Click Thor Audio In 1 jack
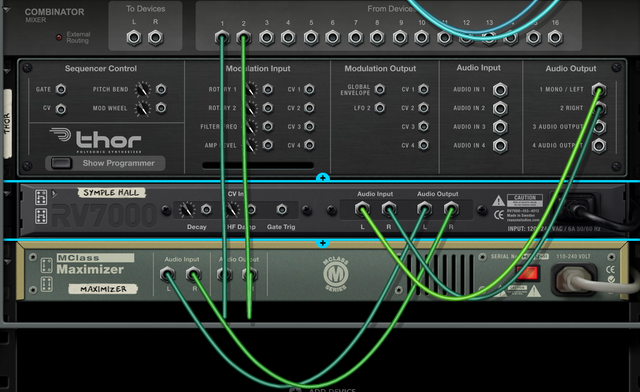Screen dimensions: 640x392 [x=500, y=90]
